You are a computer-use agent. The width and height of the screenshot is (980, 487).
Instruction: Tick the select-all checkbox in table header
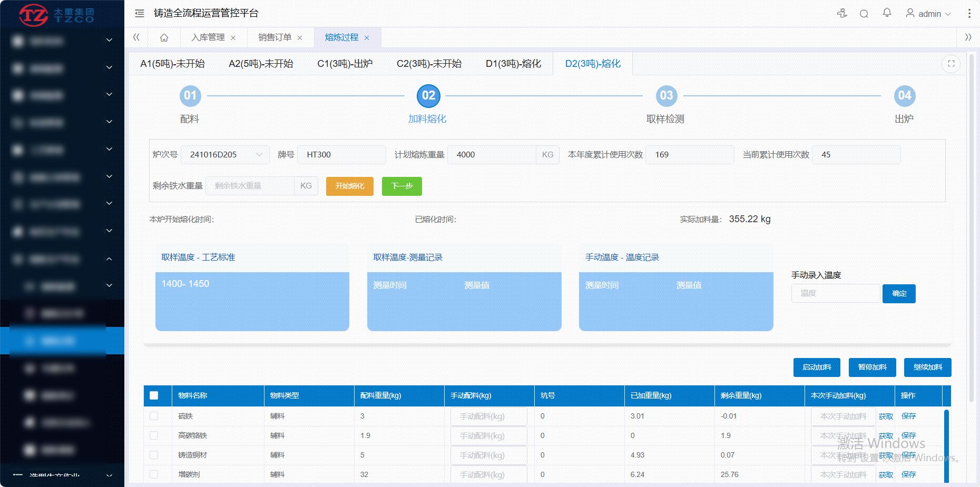click(x=154, y=395)
